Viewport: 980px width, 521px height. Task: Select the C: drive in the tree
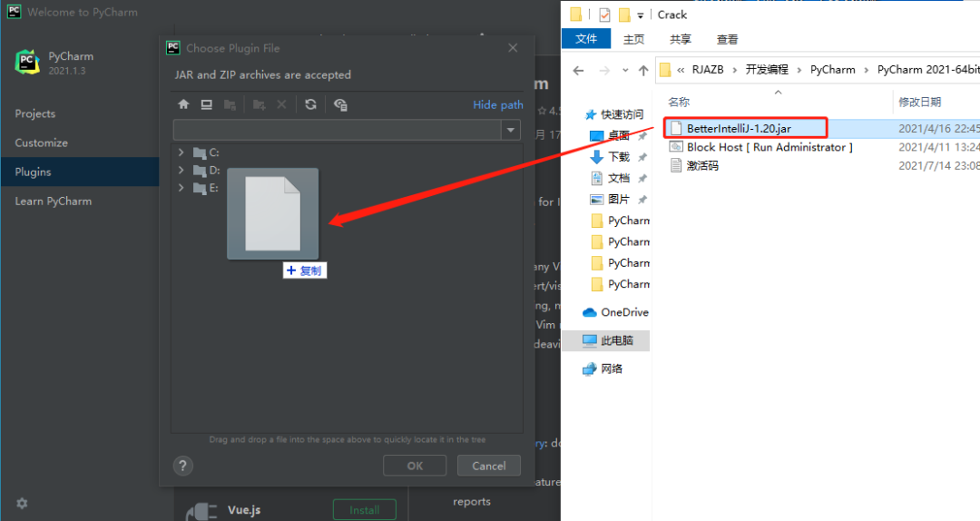[x=207, y=152]
